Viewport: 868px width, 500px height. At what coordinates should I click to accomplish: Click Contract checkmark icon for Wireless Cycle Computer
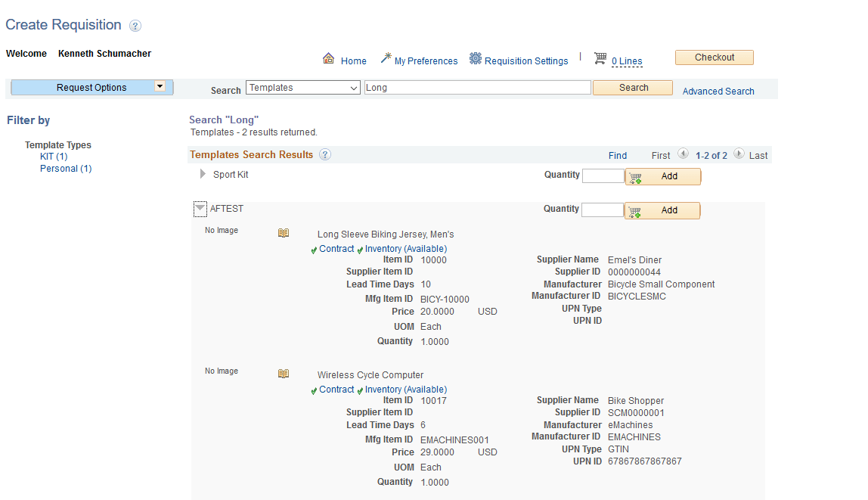[314, 391]
